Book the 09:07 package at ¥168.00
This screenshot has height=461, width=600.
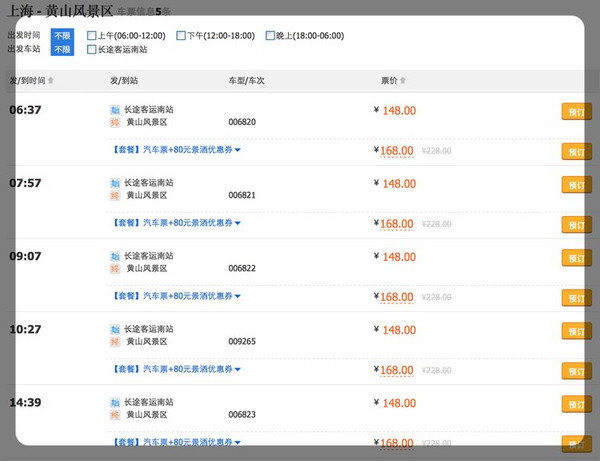tap(576, 298)
